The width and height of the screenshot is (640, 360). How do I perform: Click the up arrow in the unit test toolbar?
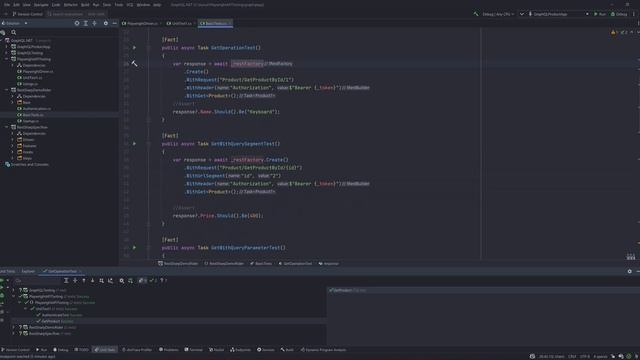(84, 281)
